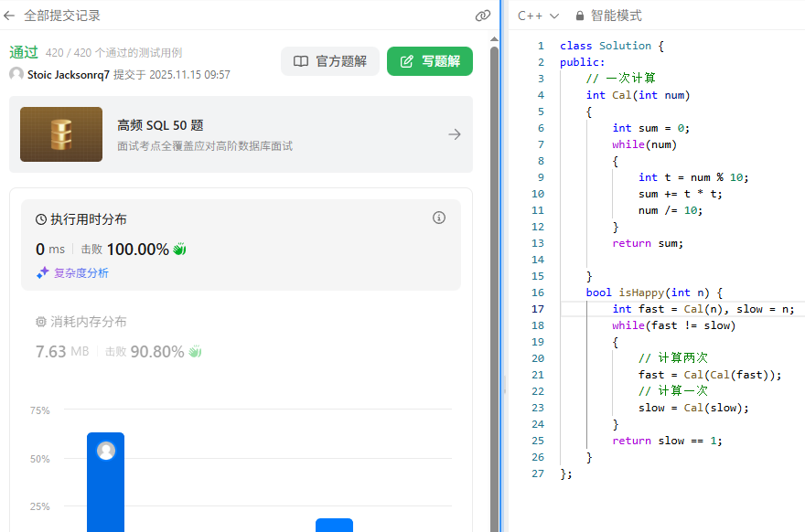
Task: Go back using the left arrow icon
Action: [x=9, y=16]
